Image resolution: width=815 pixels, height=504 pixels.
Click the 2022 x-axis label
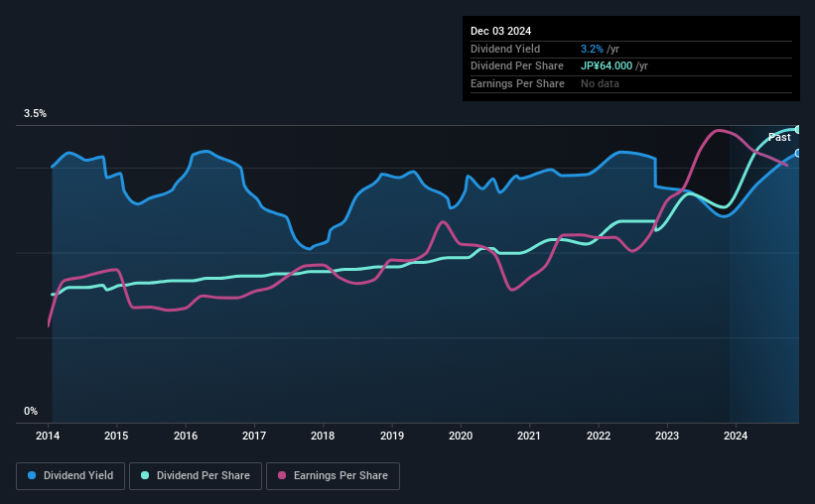(x=599, y=436)
